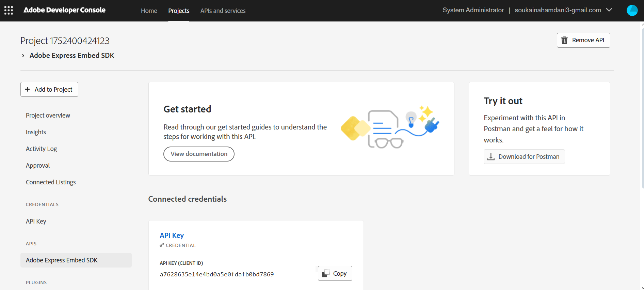Copy the API key client ID

pyautogui.click(x=335, y=273)
